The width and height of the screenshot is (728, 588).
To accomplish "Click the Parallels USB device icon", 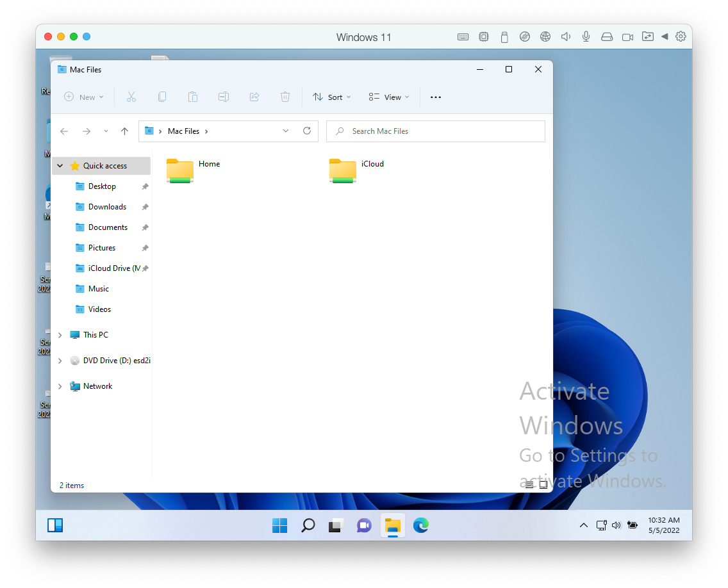I will [x=504, y=37].
